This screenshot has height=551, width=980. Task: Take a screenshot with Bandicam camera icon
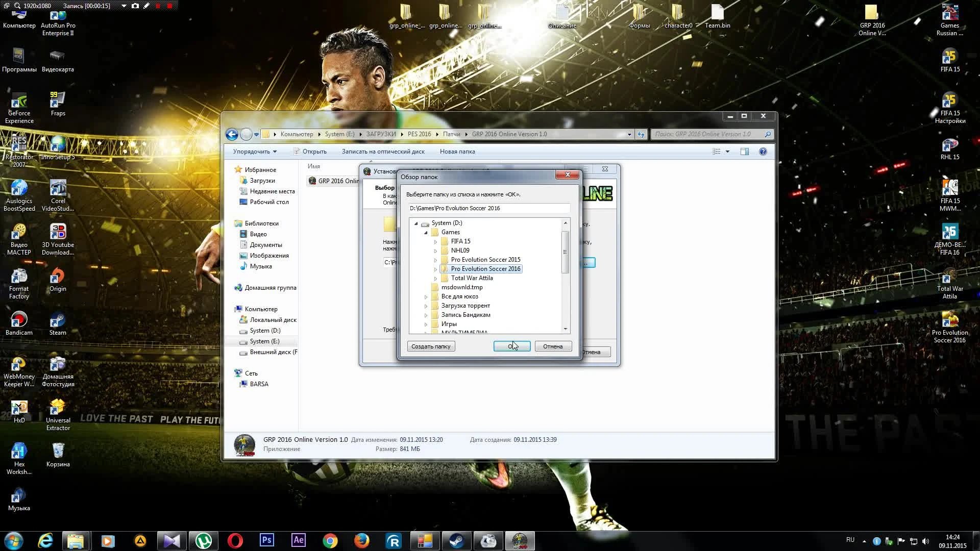[x=135, y=6]
